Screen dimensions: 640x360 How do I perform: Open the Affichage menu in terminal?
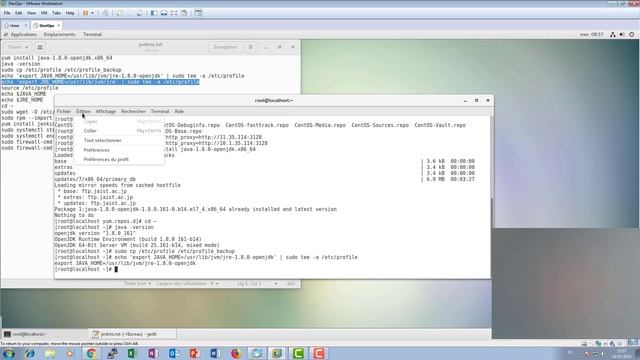click(106, 111)
